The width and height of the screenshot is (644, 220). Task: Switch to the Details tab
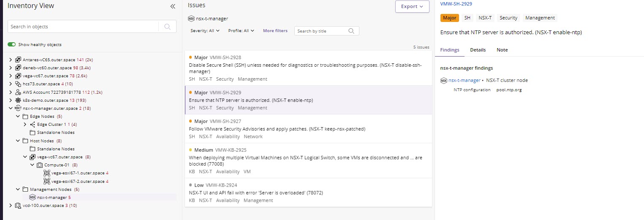point(478,50)
